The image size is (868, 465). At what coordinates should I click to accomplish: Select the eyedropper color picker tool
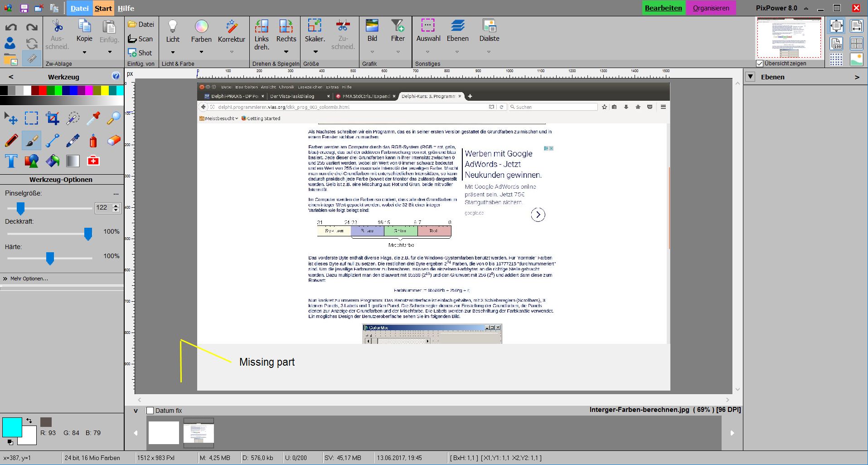tap(93, 119)
